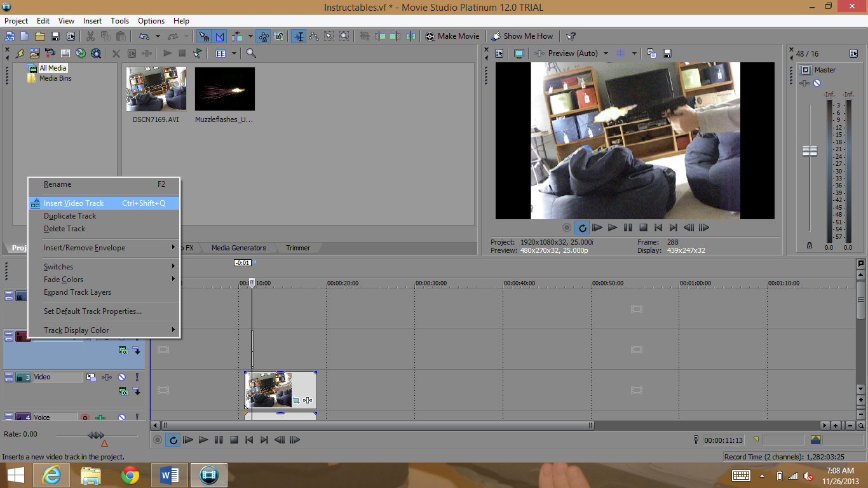This screenshot has width=868, height=488.
Task: Choose Rename from the context menu
Action: (x=104, y=184)
